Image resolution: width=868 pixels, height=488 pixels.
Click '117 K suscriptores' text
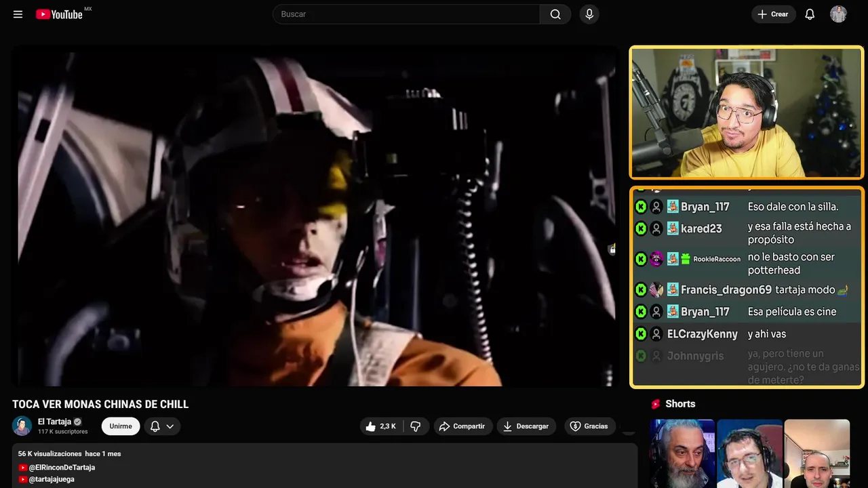pos(63,432)
